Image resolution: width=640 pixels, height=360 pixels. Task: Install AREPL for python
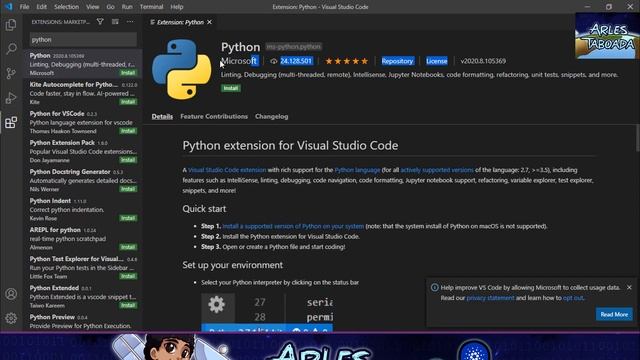[128, 247]
